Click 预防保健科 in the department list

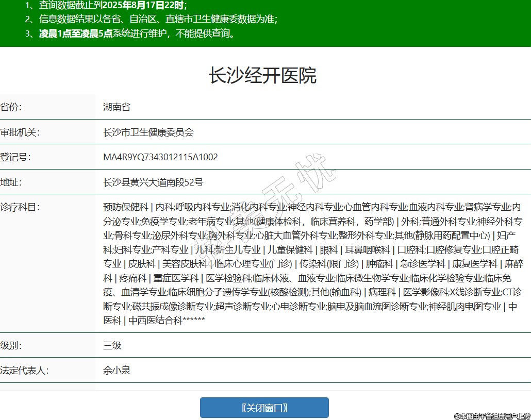click(126, 207)
